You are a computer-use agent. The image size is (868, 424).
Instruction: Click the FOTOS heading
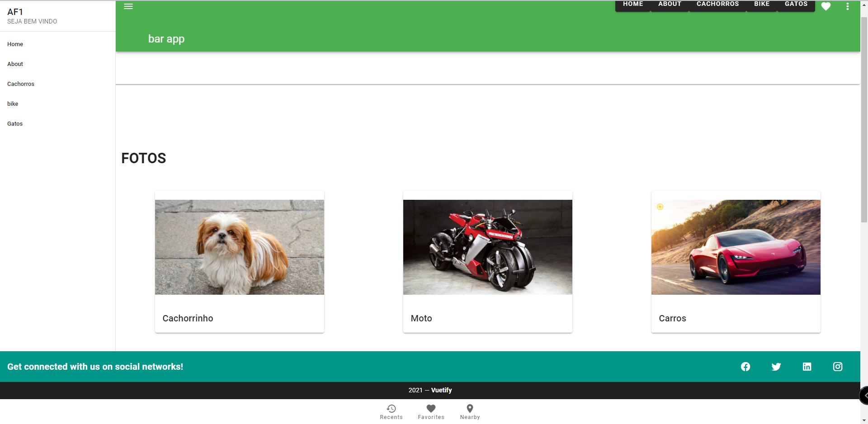(x=144, y=158)
